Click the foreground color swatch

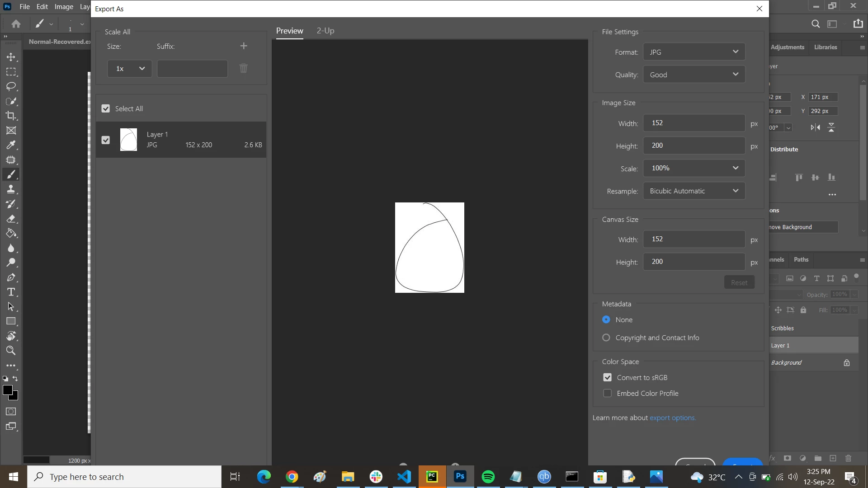[x=7, y=389]
